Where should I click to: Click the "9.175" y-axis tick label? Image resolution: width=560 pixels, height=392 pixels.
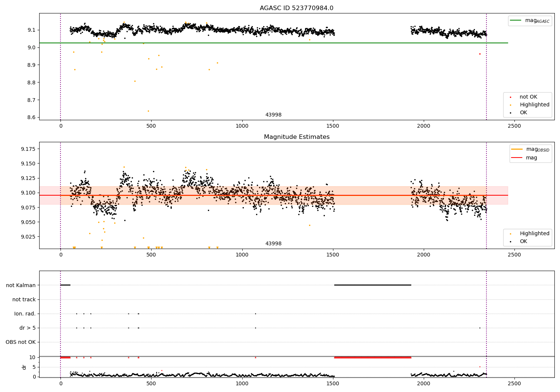click(x=28, y=149)
